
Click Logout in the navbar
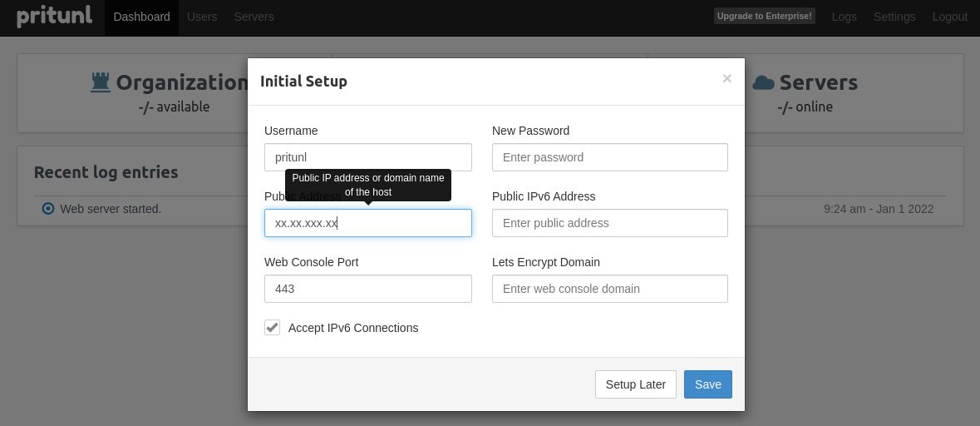click(x=949, y=17)
